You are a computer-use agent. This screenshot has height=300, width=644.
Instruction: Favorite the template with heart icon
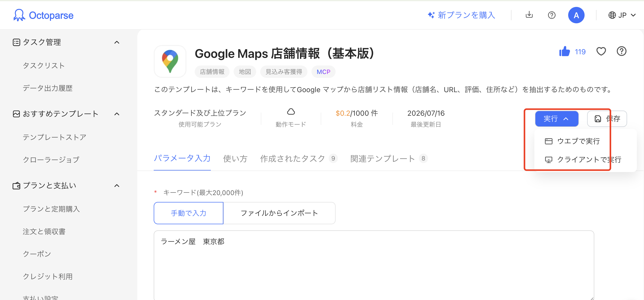coord(601,51)
